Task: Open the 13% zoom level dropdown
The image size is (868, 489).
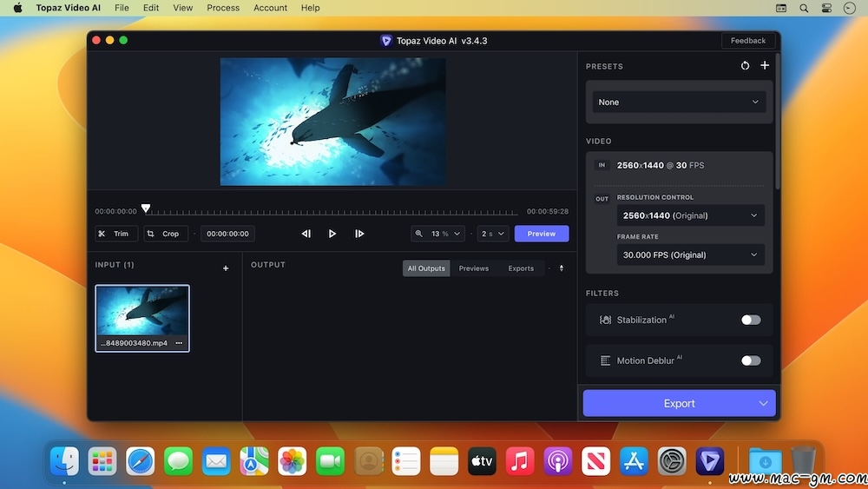Action: point(437,234)
